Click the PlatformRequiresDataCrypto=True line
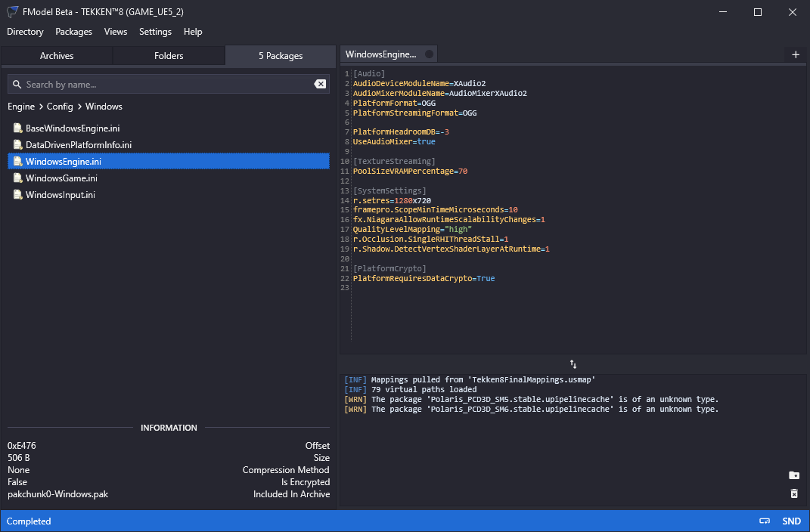Screen dimensions: 810x532 [424, 279]
